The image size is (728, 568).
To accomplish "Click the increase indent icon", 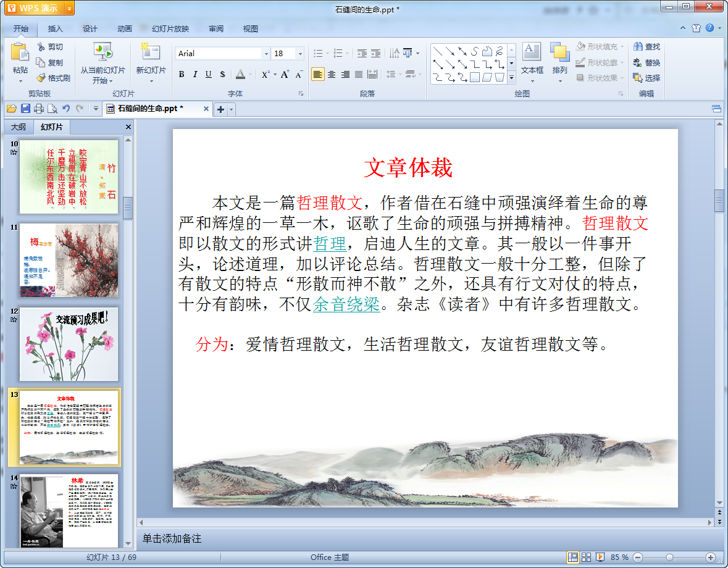I will (x=375, y=53).
